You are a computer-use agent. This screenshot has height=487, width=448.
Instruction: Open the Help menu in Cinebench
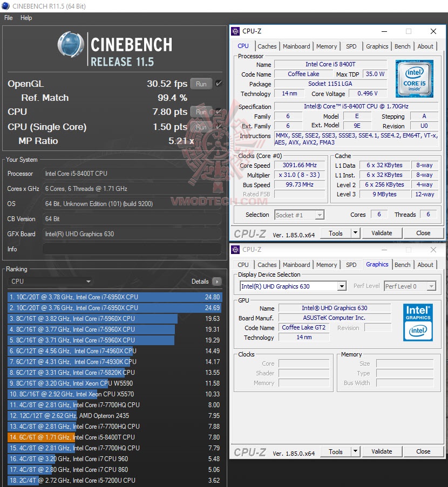pyautogui.click(x=26, y=18)
